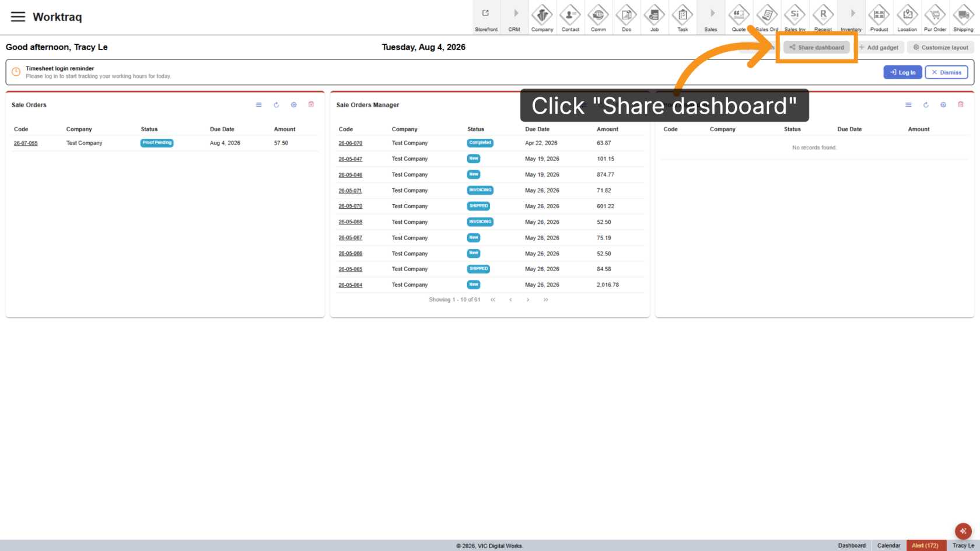
Task: Delete the Sale Orders gadget
Action: [311, 104]
